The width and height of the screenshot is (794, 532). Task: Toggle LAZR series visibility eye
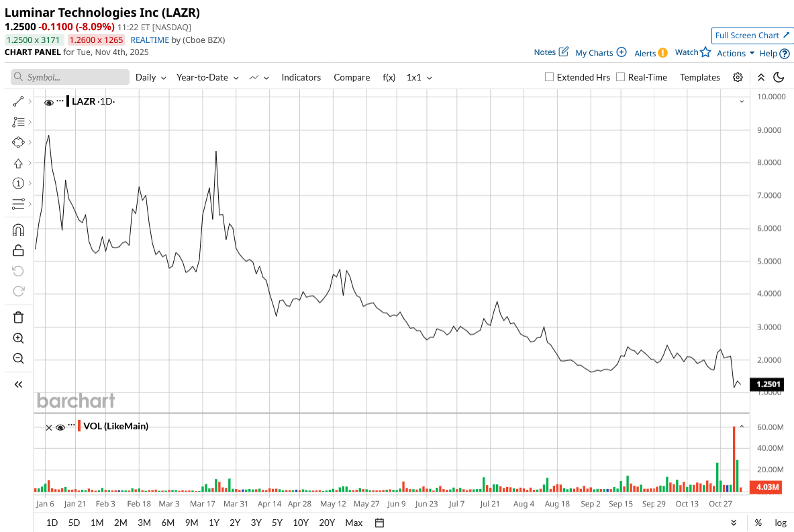[x=49, y=102]
